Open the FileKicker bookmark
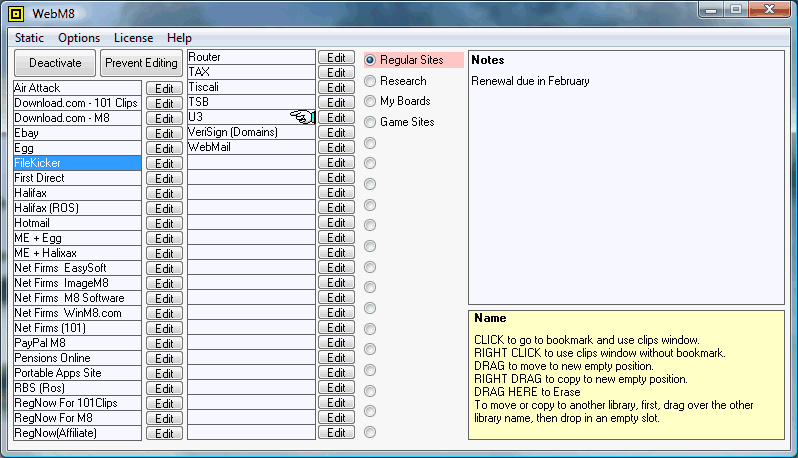The image size is (798, 458). pyautogui.click(x=77, y=163)
